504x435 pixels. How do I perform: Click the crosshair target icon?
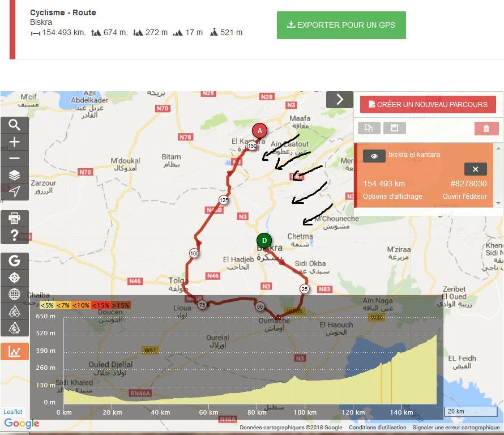[x=15, y=278]
